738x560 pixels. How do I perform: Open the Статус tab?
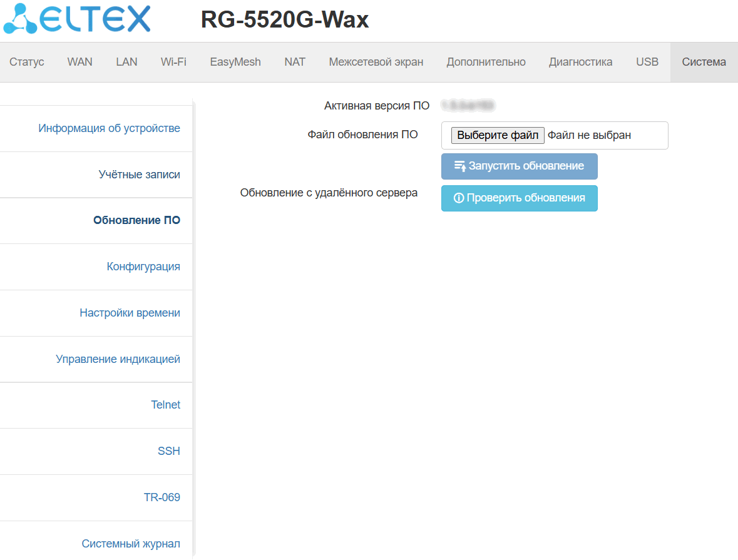[x=27, y=62]
